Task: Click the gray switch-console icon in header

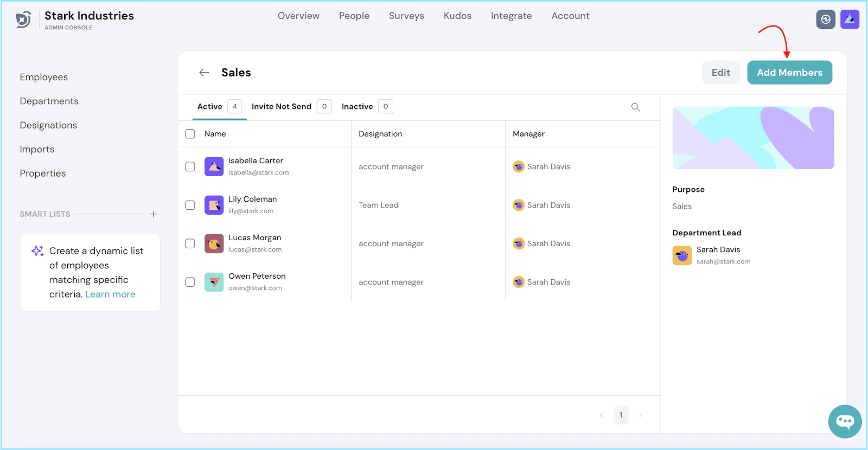Action: 826,20
